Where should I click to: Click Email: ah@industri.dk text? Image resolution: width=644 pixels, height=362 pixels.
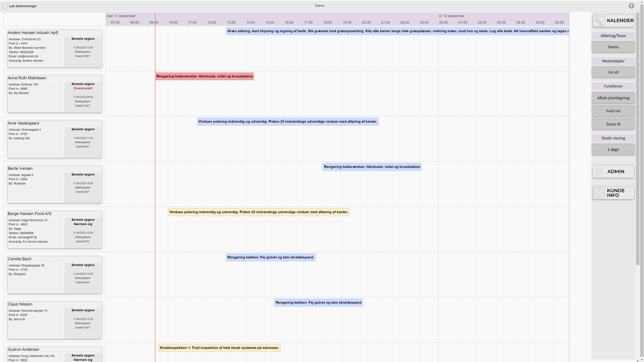tap(23, 56)
